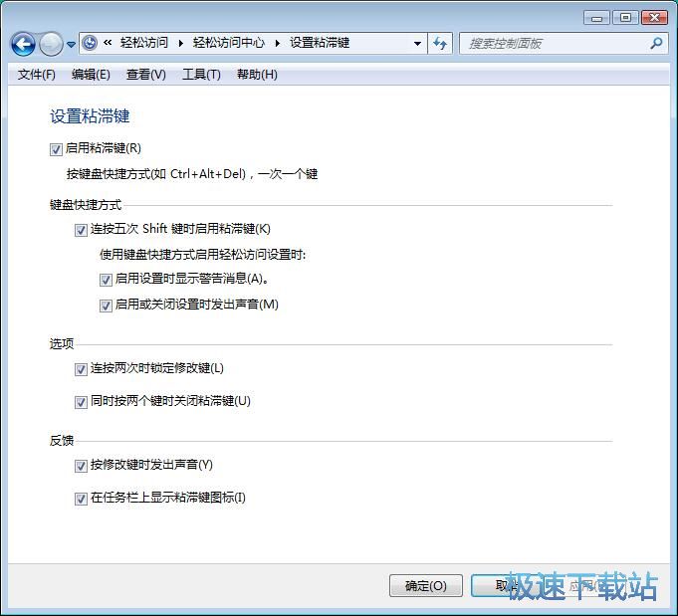Expand arrow after 轻松访问中心 breadcrumb

coord(278,43)
